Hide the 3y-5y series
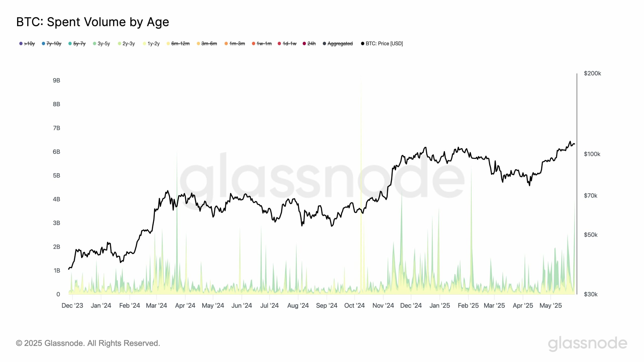644x362 pixels. pos(101,43)
